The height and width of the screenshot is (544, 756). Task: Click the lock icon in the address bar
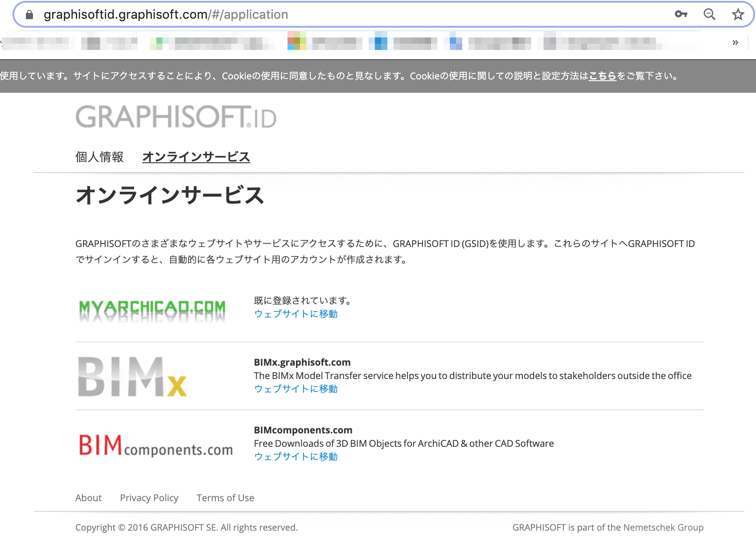[x=29, y=15]
